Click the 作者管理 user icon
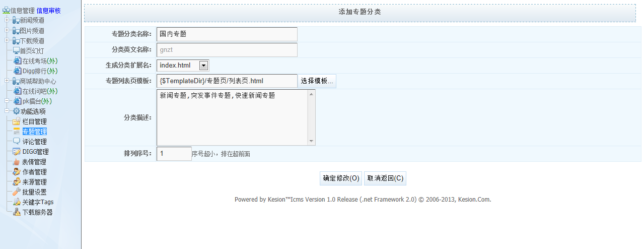The width and height of the screenshot is (644, 249). [17, 172]
